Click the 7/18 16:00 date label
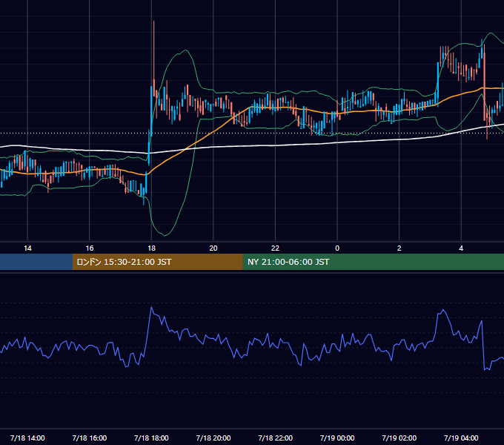Screen dimensions: 504x445 [90, 438]
